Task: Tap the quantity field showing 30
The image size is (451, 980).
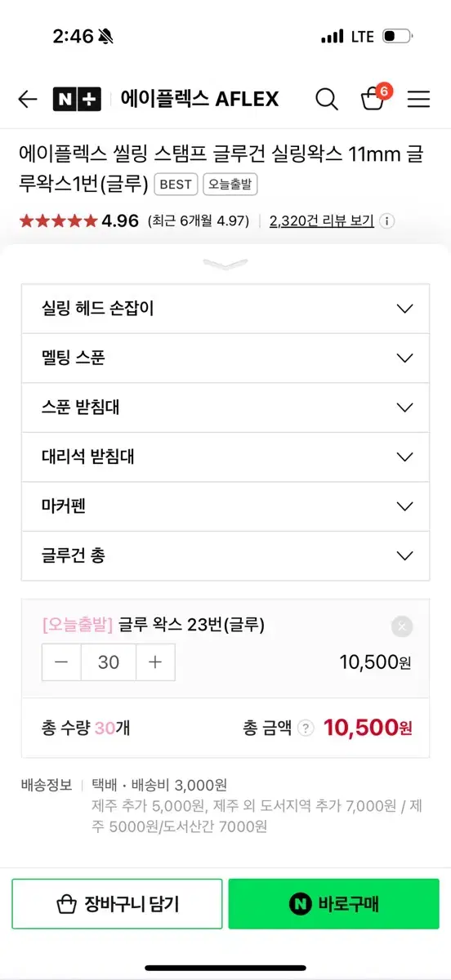Action: coord(109,662)
